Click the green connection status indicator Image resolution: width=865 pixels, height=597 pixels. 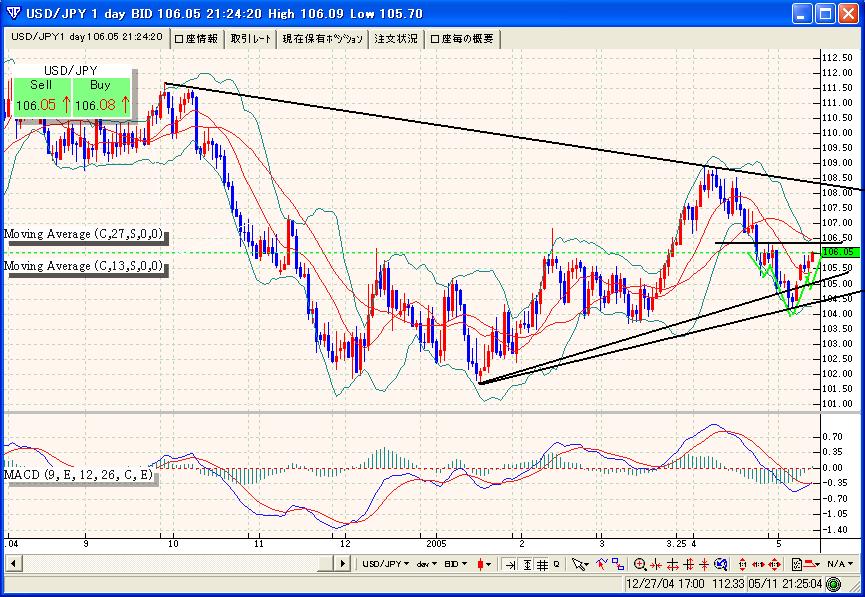click(834, 584)
